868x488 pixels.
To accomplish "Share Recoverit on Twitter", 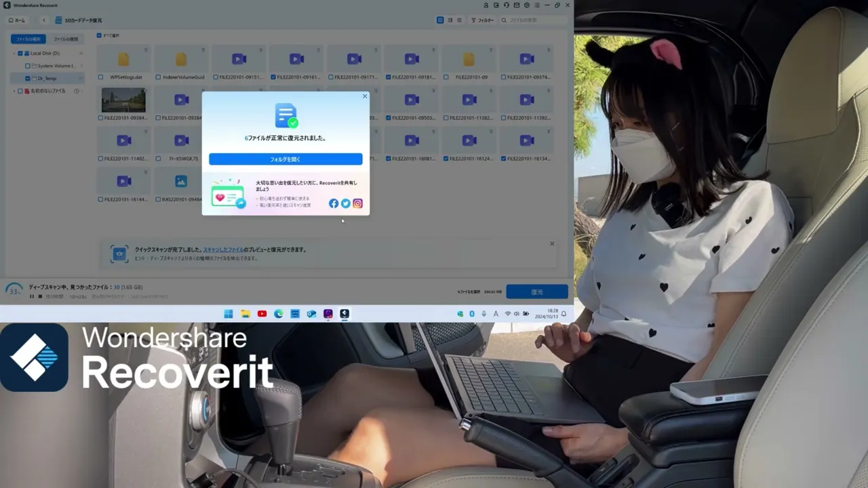I will [346, 203].
